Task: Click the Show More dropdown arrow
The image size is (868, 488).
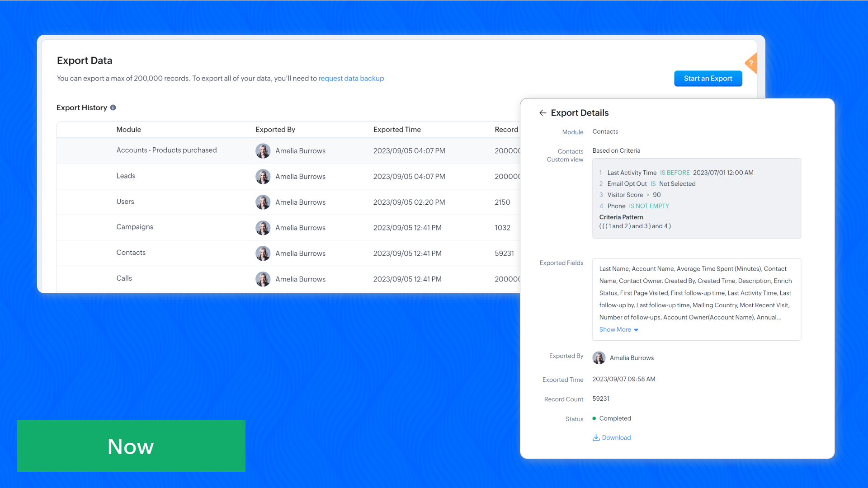Action: coord(636,330)
